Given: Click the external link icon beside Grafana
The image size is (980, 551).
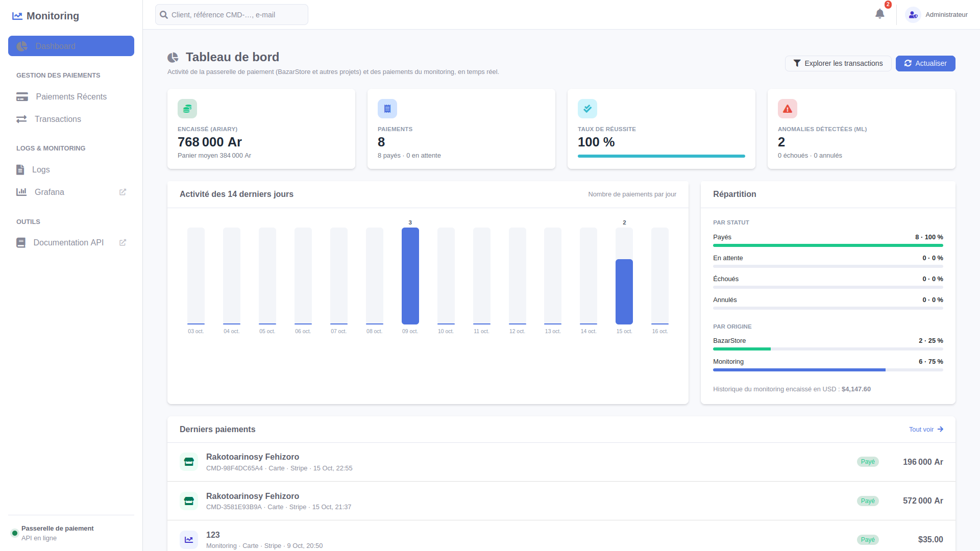Looking at the screenshot, I should (122, 192).
